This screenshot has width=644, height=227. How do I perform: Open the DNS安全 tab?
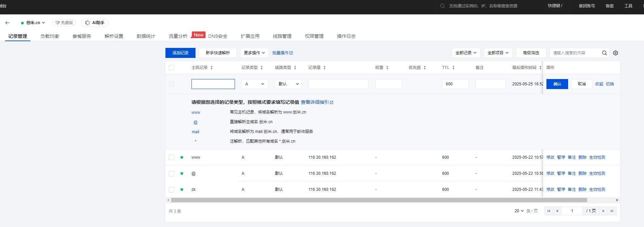tap(218, 36)
